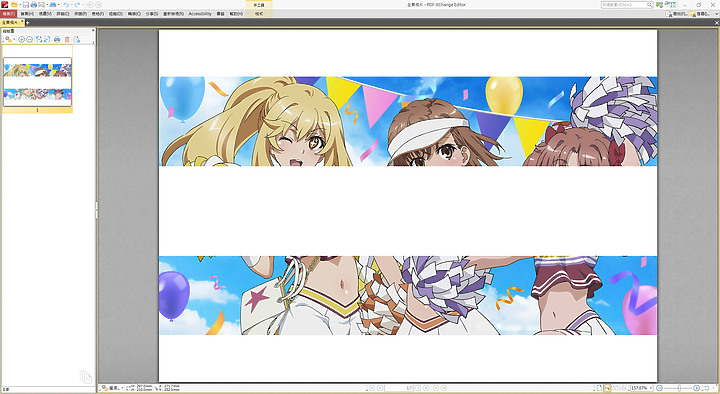Enable two pages layout
This screenshot has height=394, width=720.
coord(615,388)
